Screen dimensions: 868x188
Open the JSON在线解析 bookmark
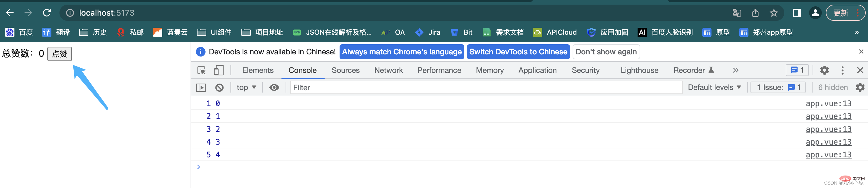click(x=332, y=32)
